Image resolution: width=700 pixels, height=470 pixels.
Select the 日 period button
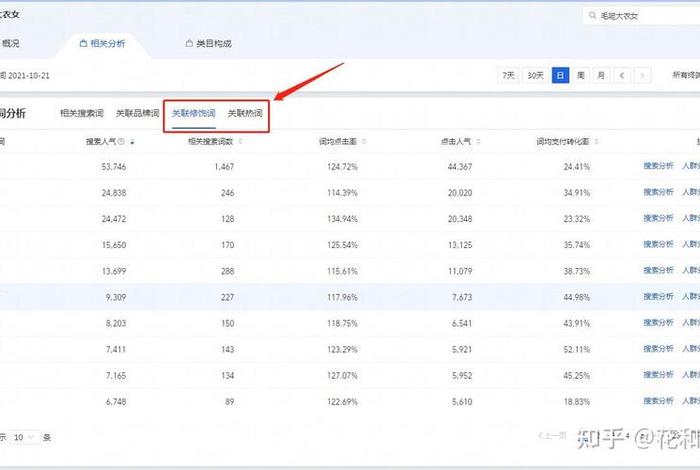(x=561, y=75)
